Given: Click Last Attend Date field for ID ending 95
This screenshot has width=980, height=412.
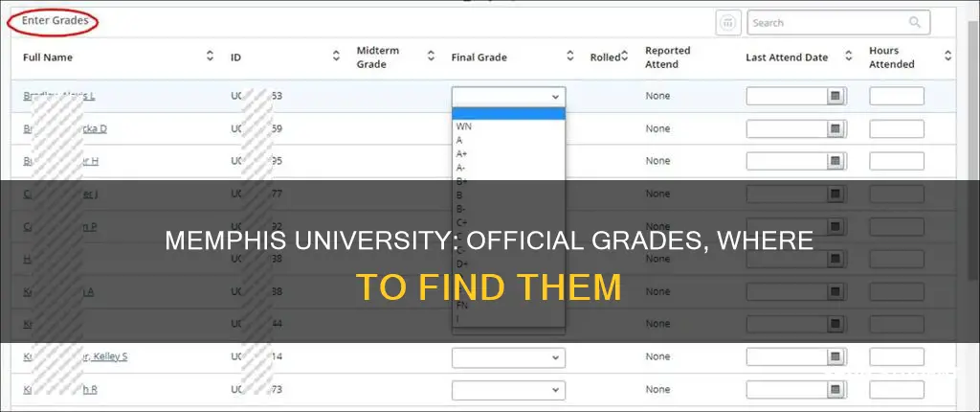Looking at the screenshot, I should pyautogui.click(x=788, y=162).
